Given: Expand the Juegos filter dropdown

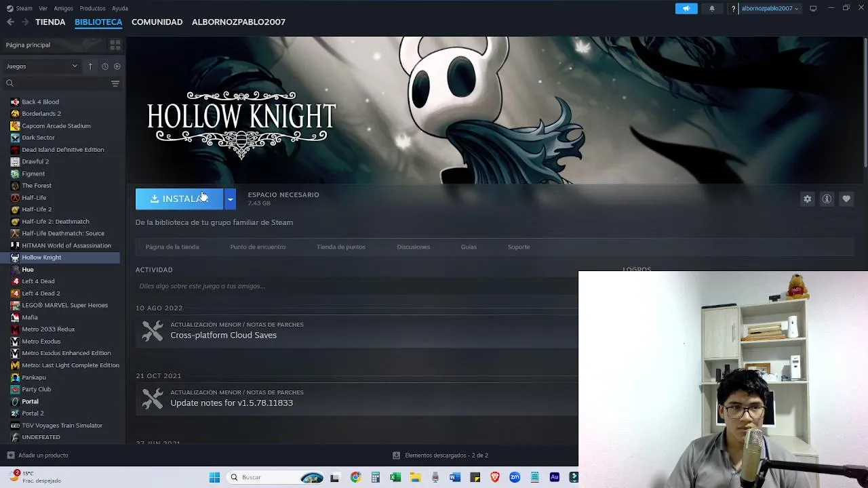Looking at the screenshot, I should [42, 66].
